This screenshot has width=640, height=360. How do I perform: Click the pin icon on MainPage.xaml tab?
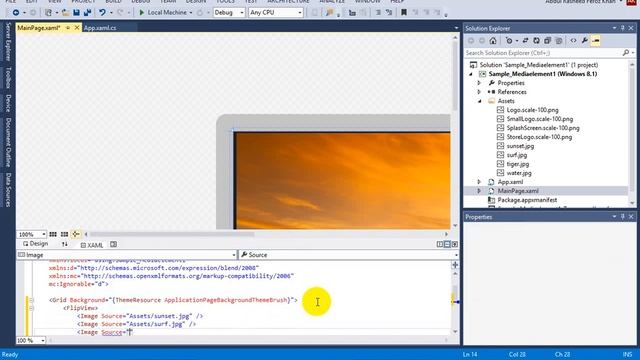[68, 28]
